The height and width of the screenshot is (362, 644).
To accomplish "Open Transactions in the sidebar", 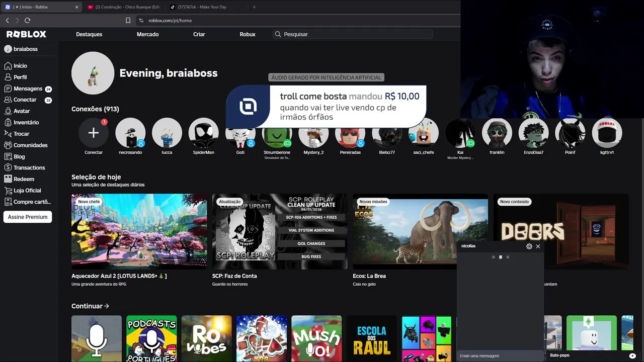I will (25, 167).
